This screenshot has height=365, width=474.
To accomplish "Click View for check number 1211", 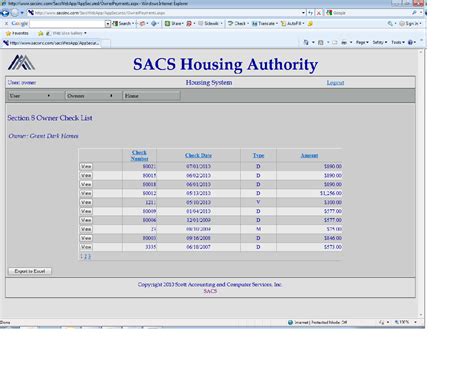I will point(86,202).
